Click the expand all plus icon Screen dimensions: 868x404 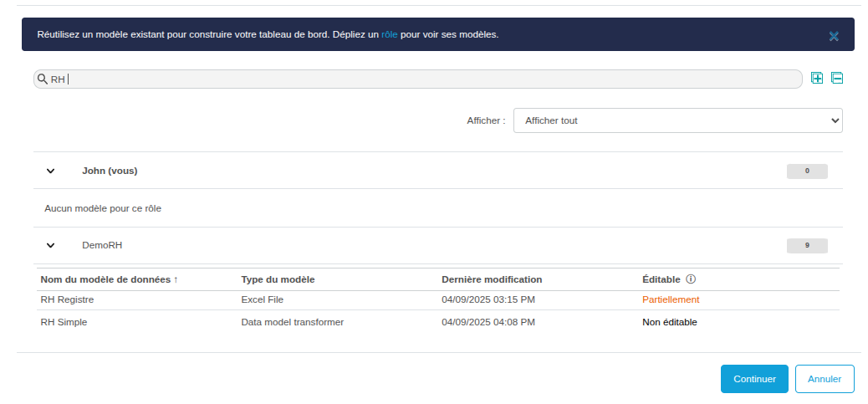pos(817,79)
